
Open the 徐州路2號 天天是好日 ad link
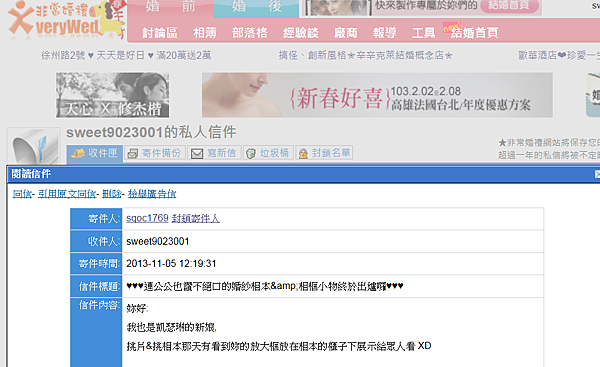tap(126, 55)
